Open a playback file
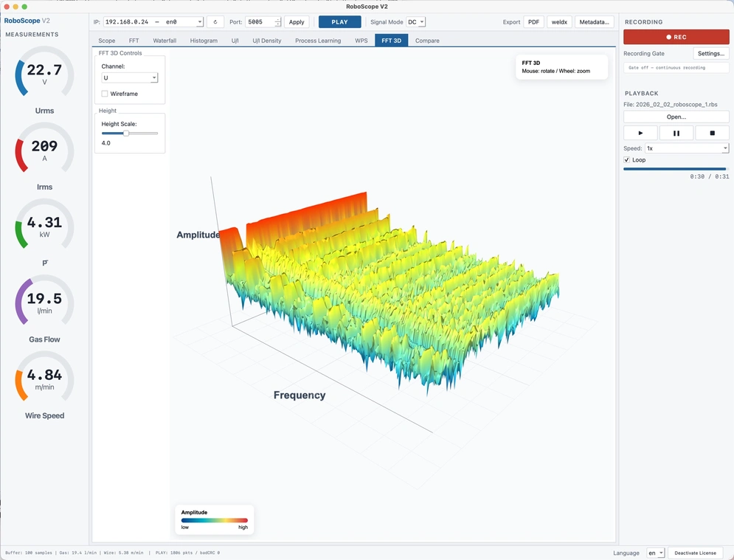 coord(676,117)
